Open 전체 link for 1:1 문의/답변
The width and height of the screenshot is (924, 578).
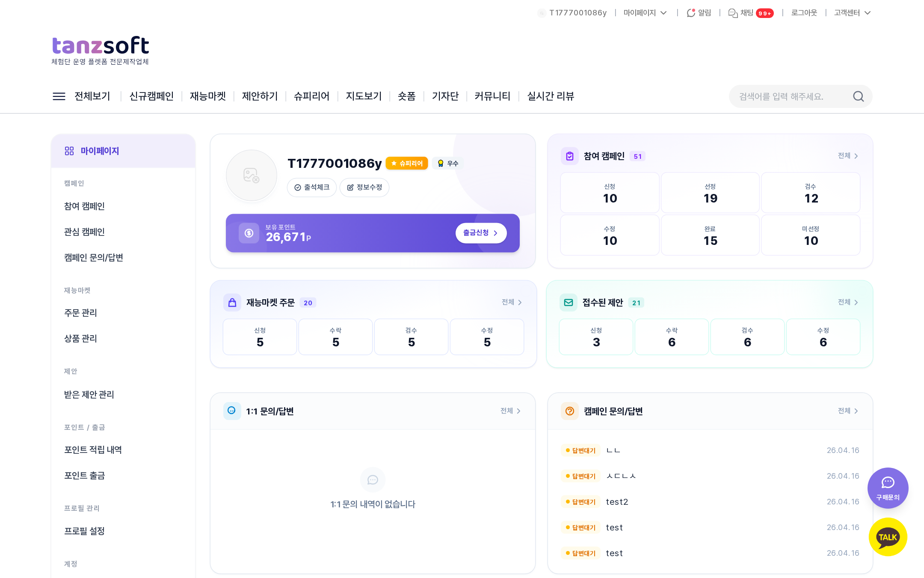coord(510,411)
